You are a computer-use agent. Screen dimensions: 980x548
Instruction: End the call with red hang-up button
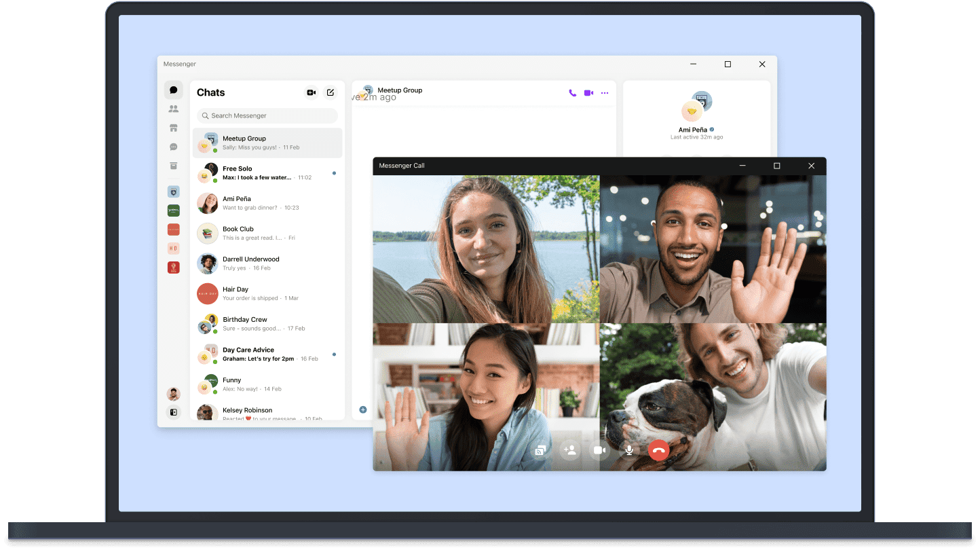tap(658, 450)
